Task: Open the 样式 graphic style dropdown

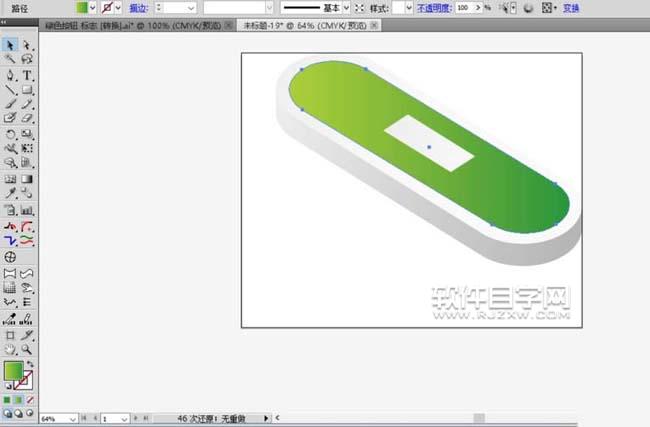Action: click(x=409, y=8)
